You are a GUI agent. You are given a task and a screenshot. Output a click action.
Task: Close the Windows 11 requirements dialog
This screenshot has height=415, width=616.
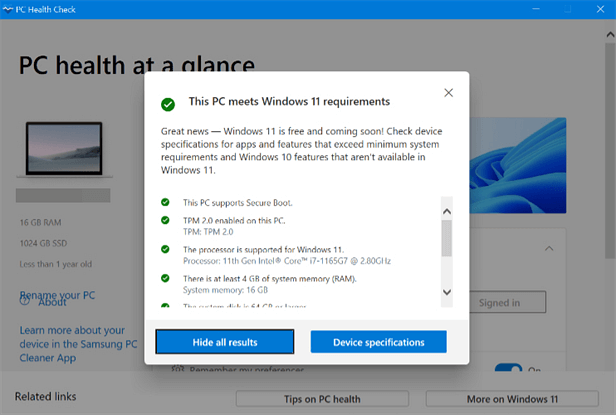[x=448, y=93]
